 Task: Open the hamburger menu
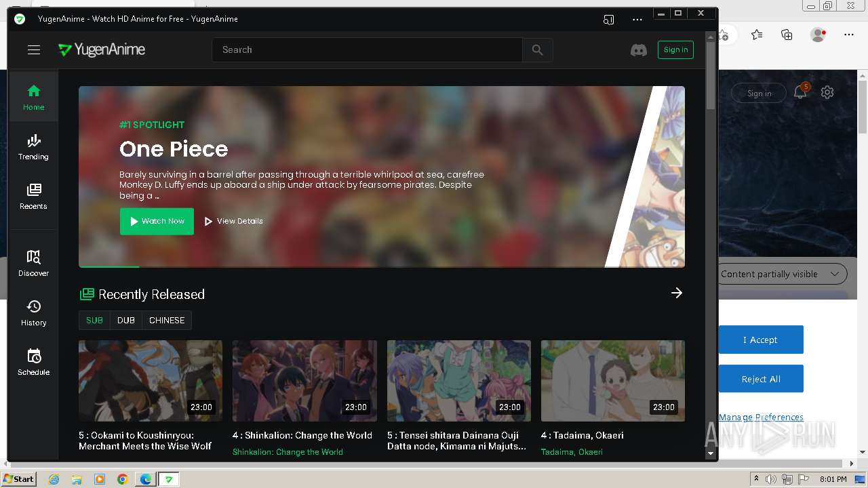[34, 49]
